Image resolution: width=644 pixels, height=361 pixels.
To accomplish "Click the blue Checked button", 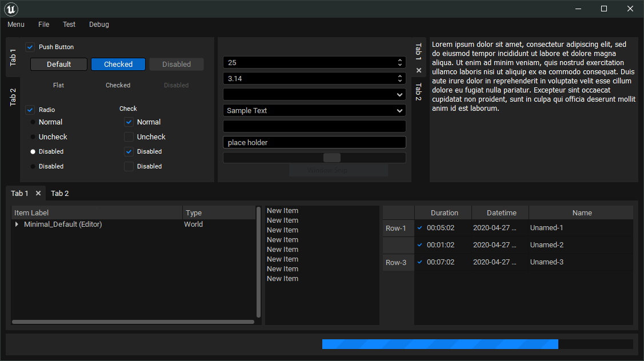I will tap(118, 65).
